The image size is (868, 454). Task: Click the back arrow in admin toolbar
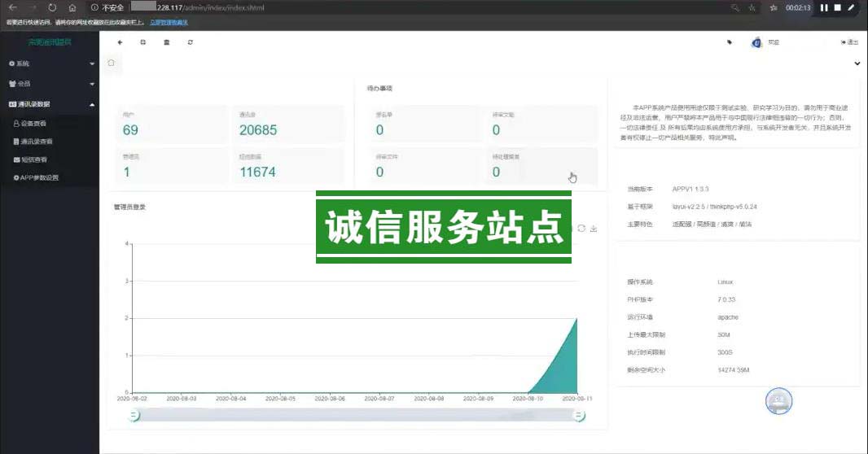pos(121,42)
